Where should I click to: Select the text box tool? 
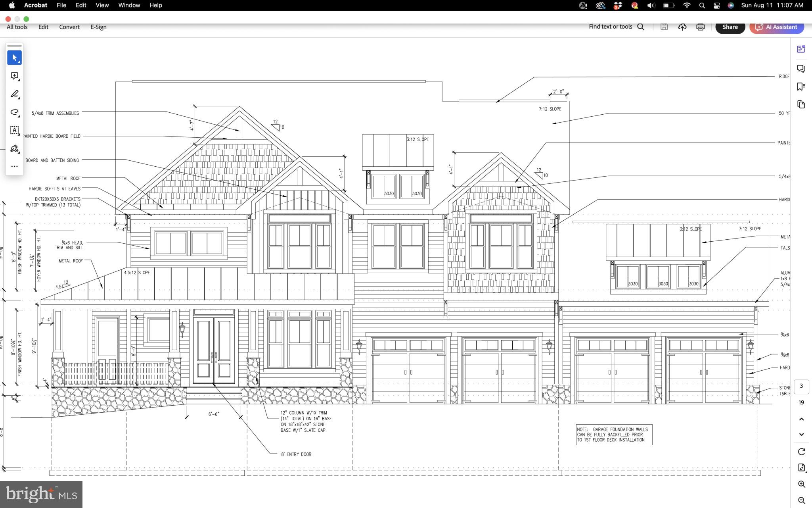point(14,130)
